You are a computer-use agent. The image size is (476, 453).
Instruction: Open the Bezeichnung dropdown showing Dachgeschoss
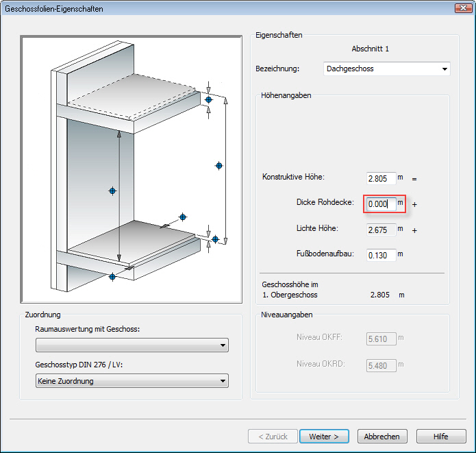386,69
